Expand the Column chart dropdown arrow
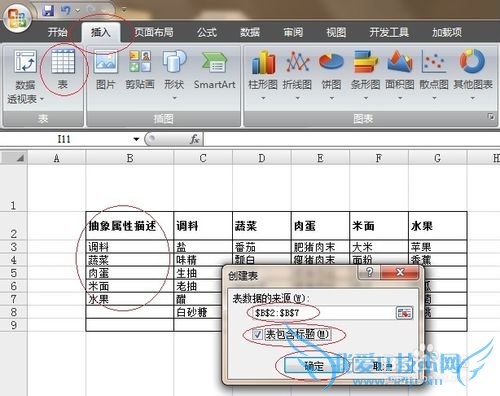 [263, 98]
